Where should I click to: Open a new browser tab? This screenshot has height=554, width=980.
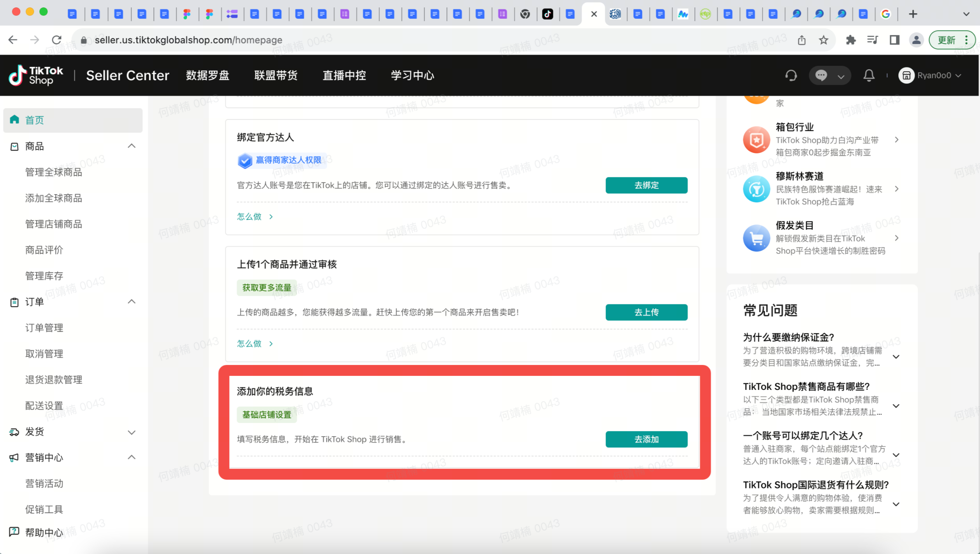tap(913, 14)
